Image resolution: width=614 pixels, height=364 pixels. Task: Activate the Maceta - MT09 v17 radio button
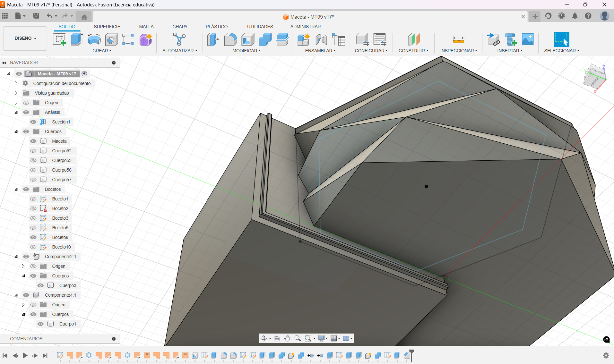click(84, 74)
